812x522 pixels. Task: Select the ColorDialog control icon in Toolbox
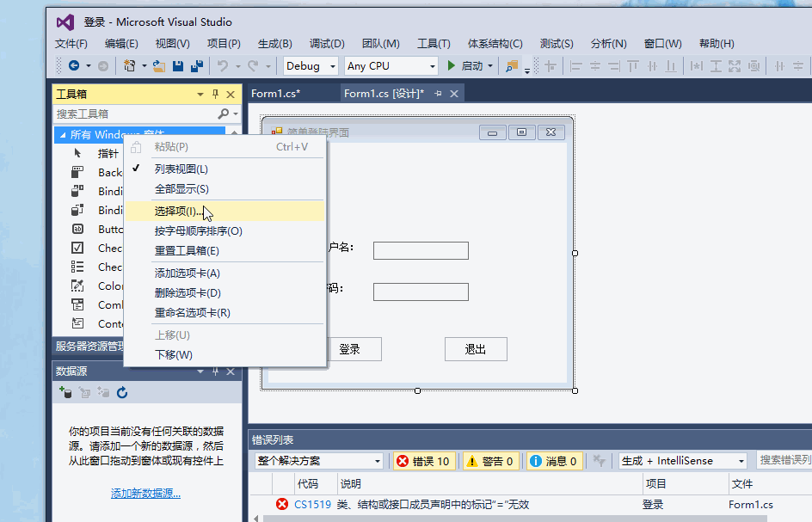[x=77, y=286]
